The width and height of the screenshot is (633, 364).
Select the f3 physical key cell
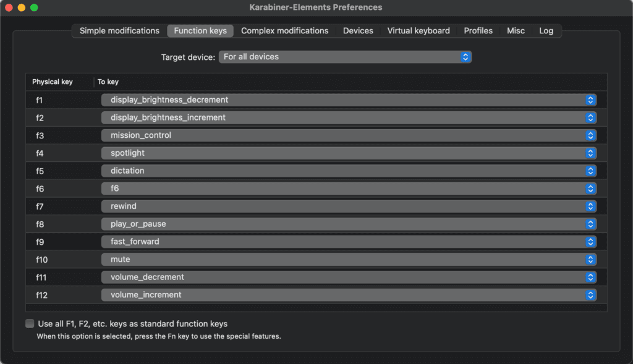pos(40,135)
